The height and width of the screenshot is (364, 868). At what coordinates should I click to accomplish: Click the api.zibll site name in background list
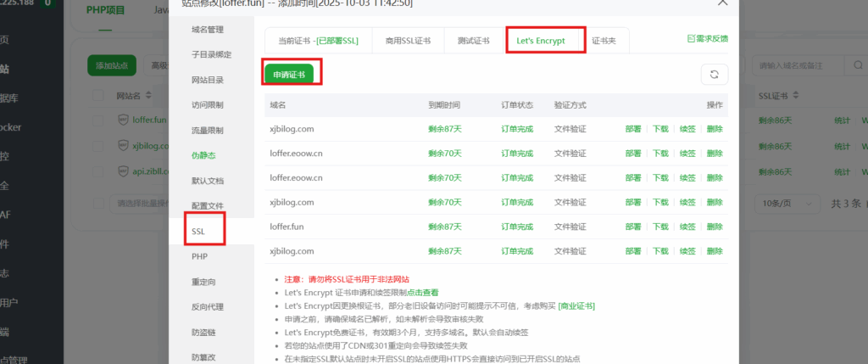(x=150, y=171)
